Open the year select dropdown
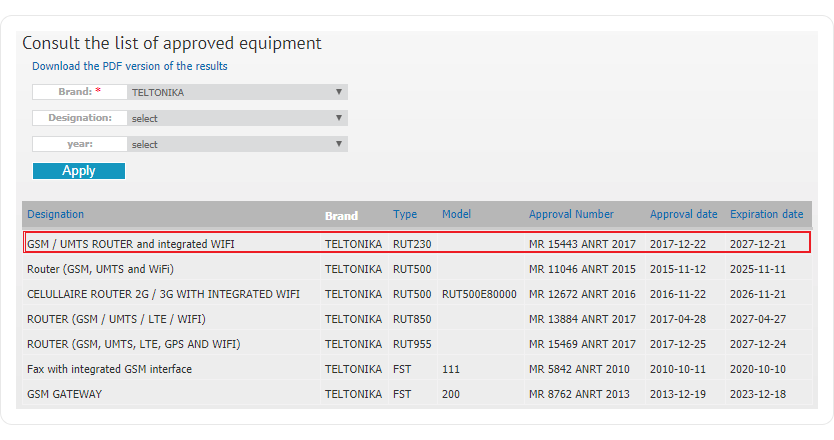 click(237, 144)
